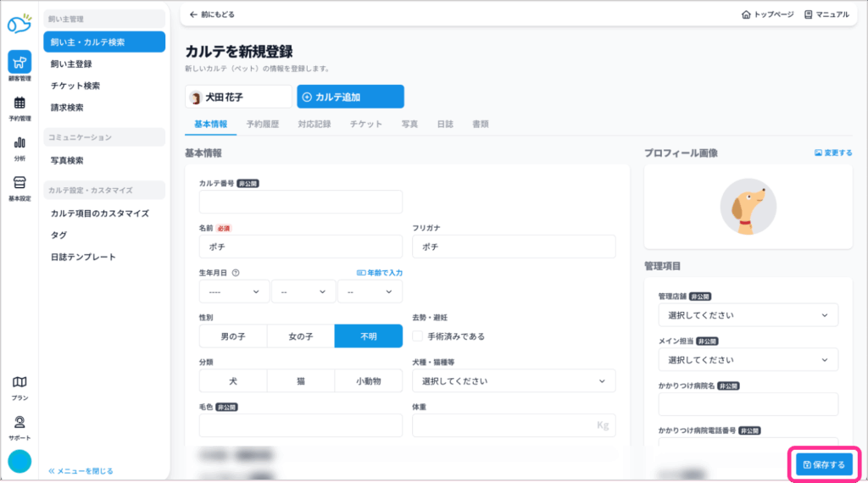Screen dimensions: 868x483
Task: Open the 予約管理 calendar icon
Action: 19,104
